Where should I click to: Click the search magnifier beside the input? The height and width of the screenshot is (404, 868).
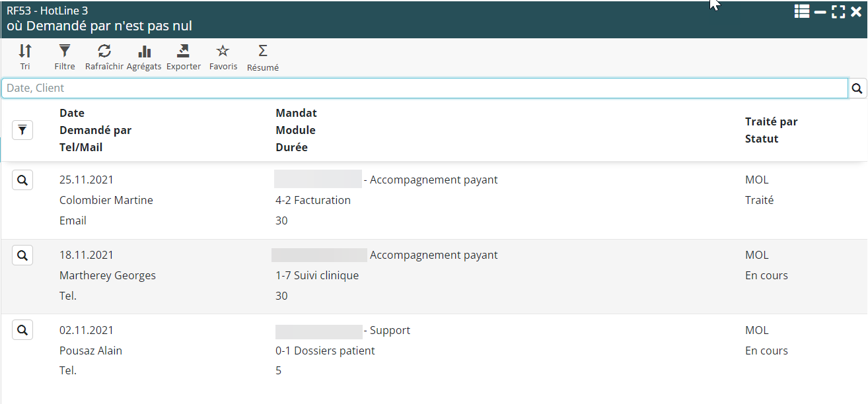[857, 88]
